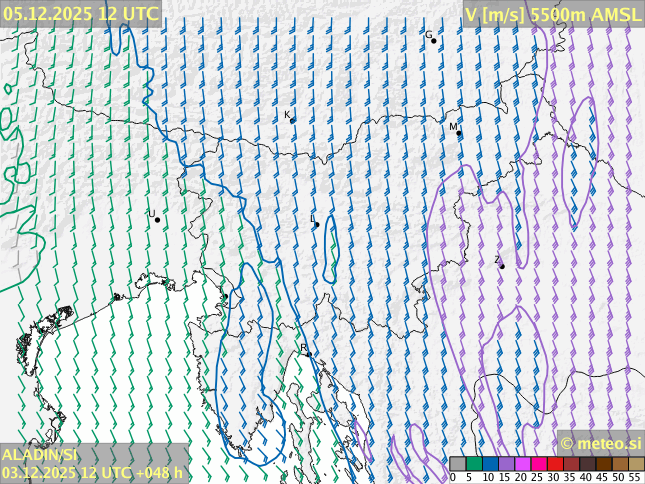Select the blue 10 m/s legend swatch
The height and width of the screenshot is (484, 645).
pos(490,464)
